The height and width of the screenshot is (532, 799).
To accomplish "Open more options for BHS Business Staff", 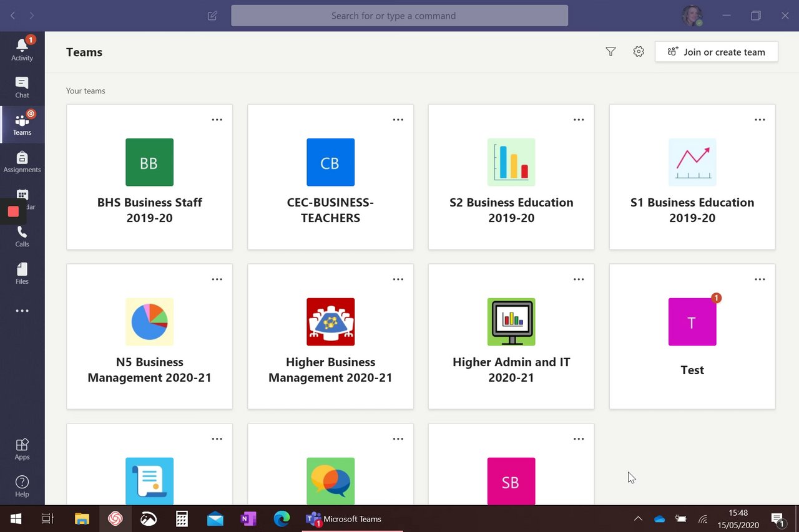I will 217,120.
